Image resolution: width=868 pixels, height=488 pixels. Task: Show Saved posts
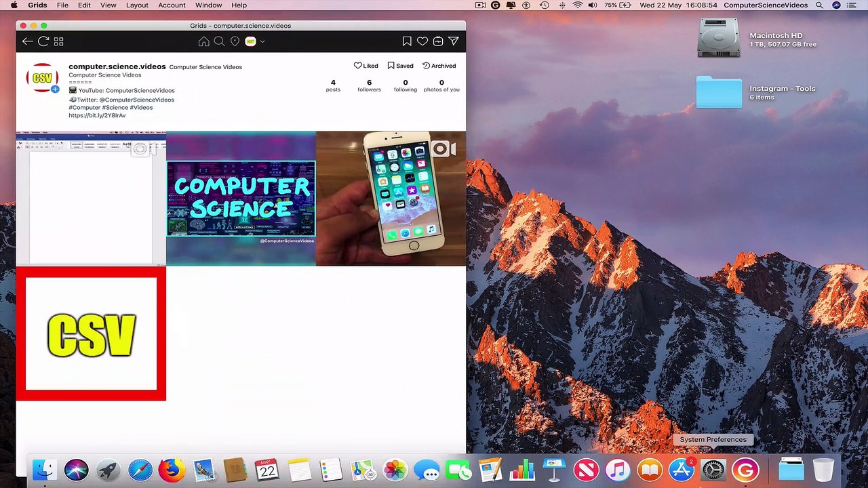click(400, 66)
